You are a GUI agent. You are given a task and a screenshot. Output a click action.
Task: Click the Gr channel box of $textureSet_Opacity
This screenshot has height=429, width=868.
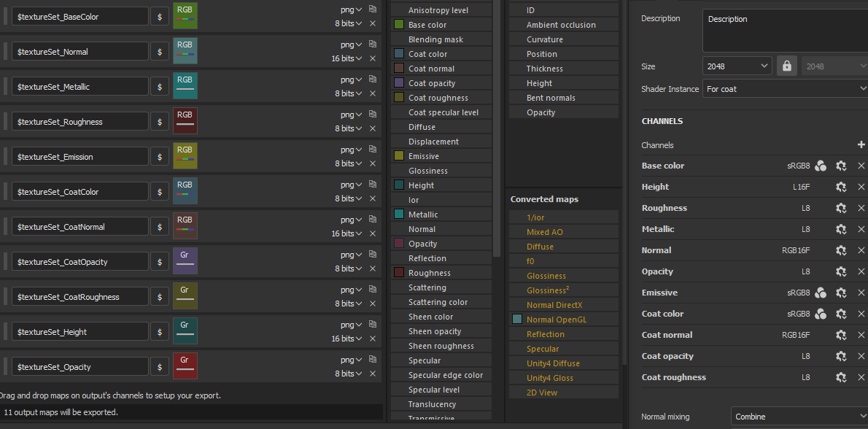[185, 366]
